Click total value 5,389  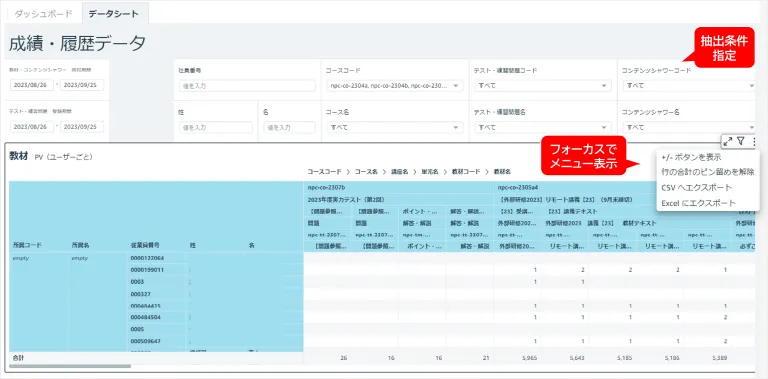tap(720, 358)
